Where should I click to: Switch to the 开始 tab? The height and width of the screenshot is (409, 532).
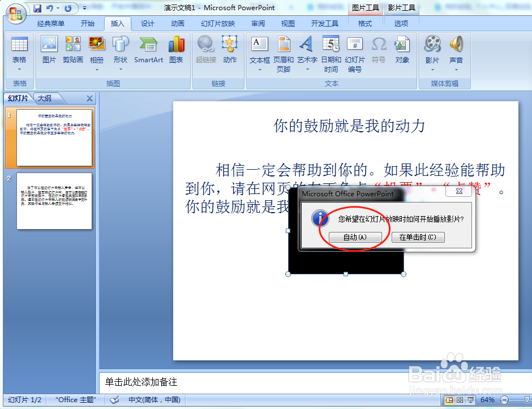point(88,23)
